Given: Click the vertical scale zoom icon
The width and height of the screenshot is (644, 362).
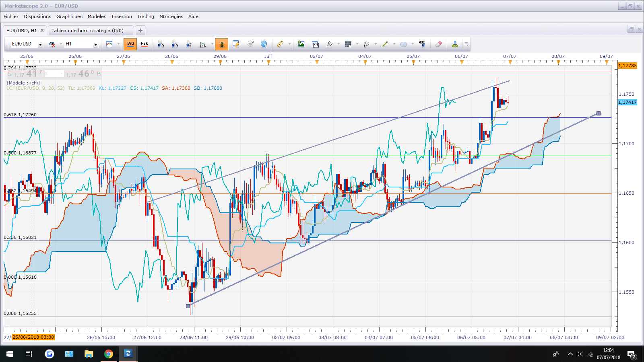Looking at the screenshot, I should pyautogui.click(x=203, y=44).
